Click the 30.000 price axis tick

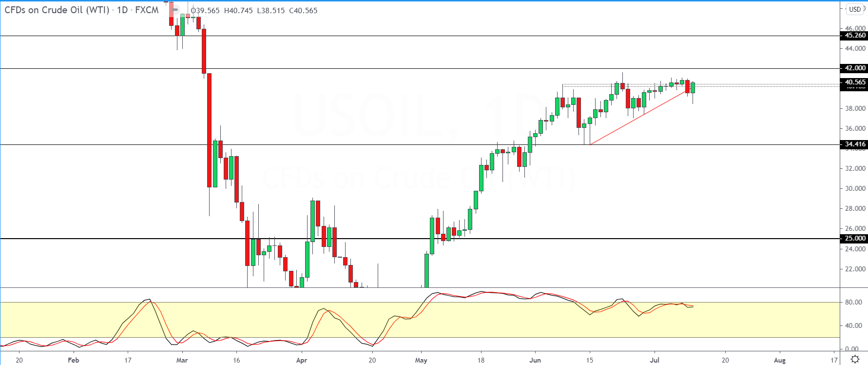pyautogui.click(x=855, y=188)
